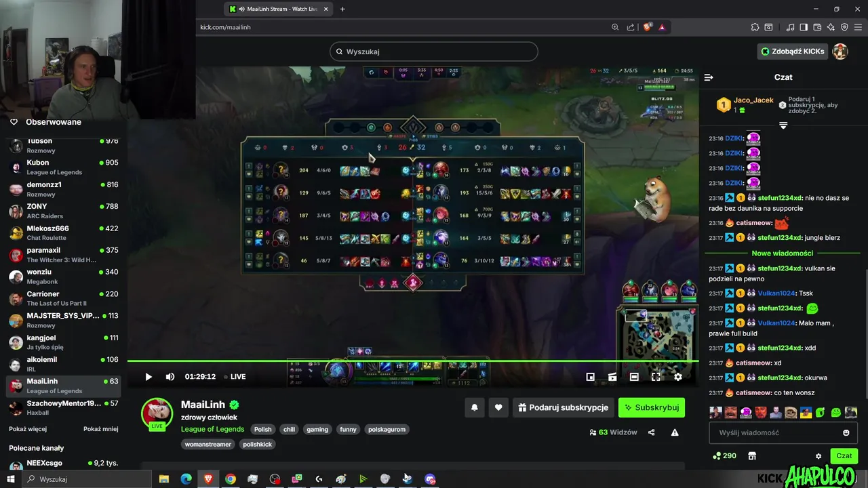Mute the stream volume speaker icon
This screenshot has height=488, width=868.
170,377
